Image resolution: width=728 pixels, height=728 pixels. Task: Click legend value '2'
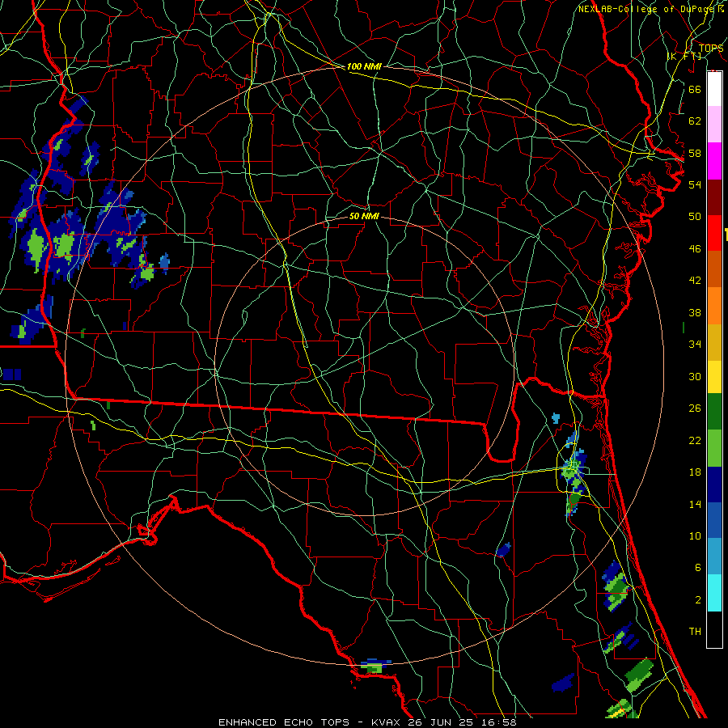pyautogui.click(x=697, y=600)
